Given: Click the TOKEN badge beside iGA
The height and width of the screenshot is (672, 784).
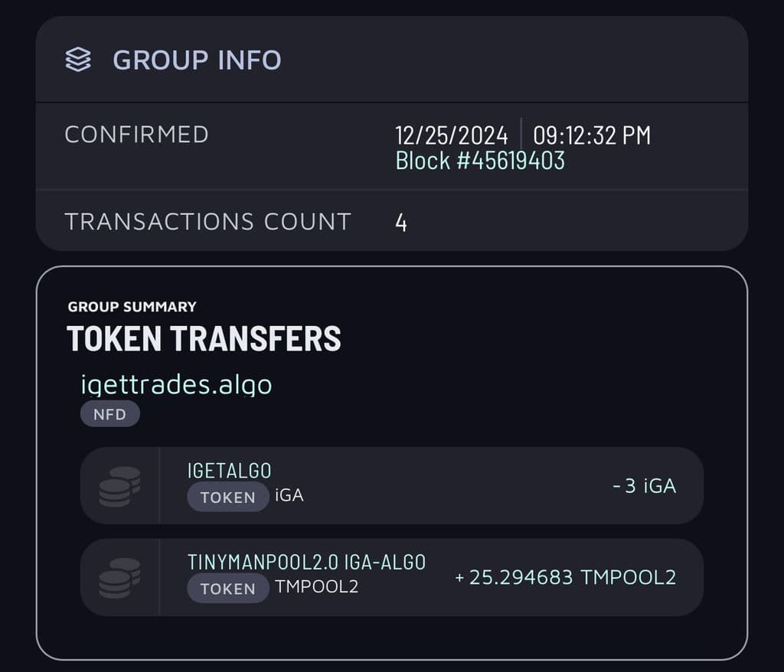Looking at the screenshot, I should (x=228, y=497).
